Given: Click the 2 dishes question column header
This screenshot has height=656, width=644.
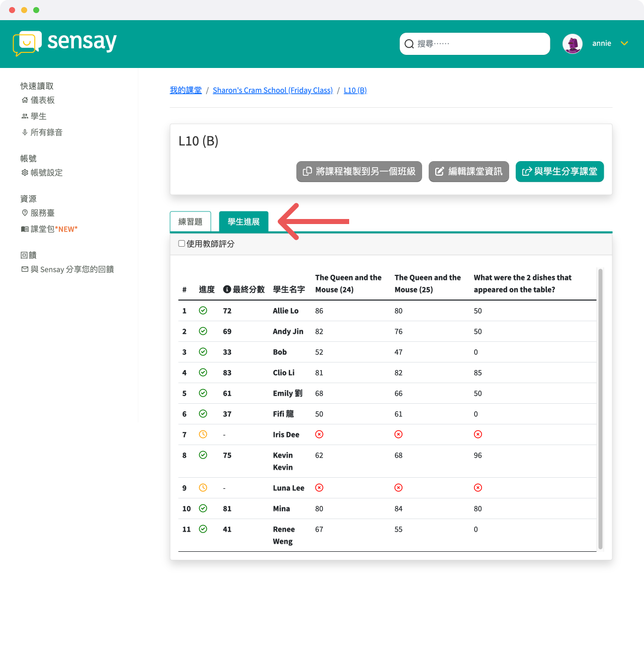Looking at the screenshot, I should (523, 283).
